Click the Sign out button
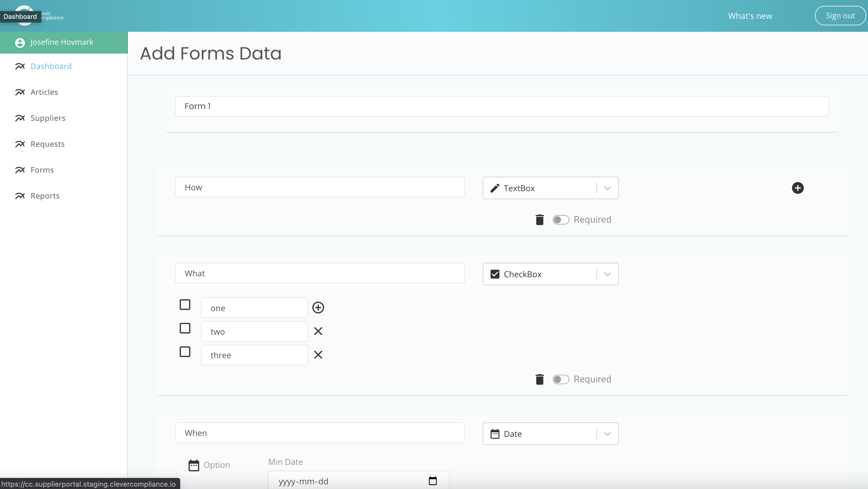 tap(840, 16)
